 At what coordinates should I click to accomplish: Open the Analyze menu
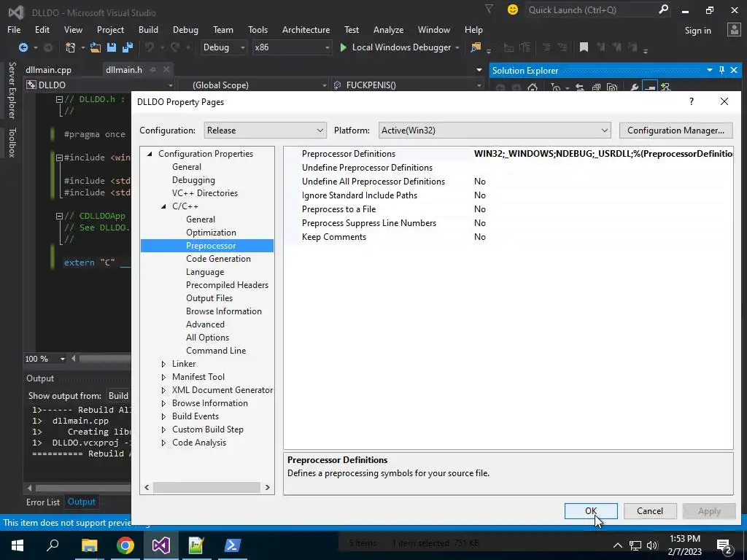(388, 29)
